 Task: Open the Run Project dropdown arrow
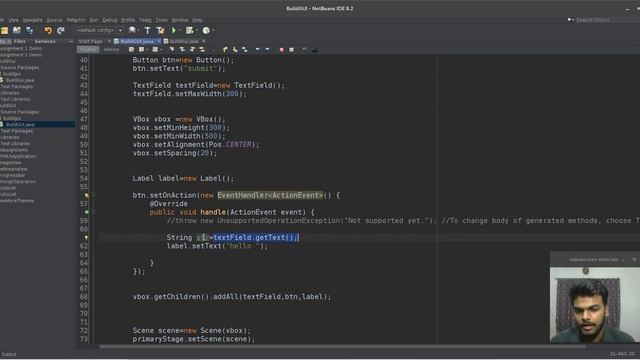coord(180,30)
